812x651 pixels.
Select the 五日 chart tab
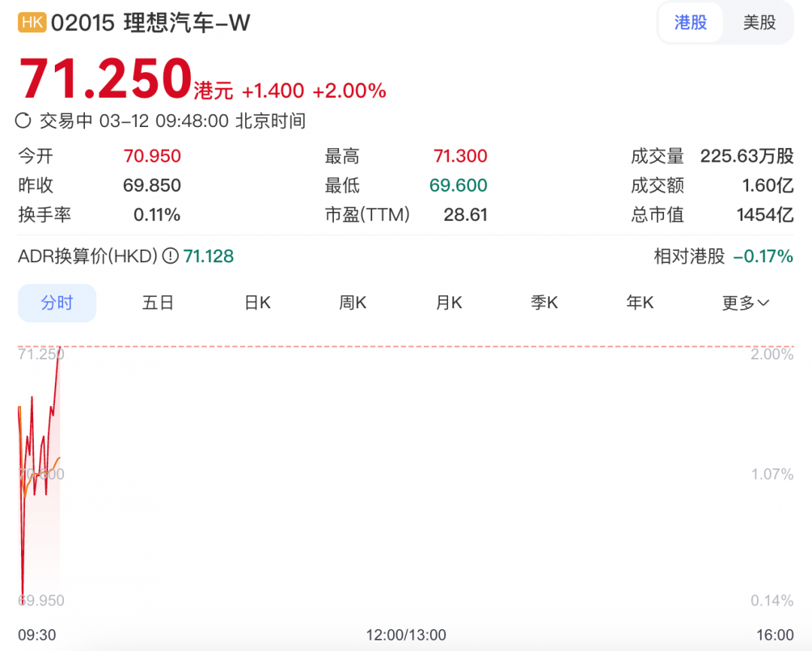point(157,302)
